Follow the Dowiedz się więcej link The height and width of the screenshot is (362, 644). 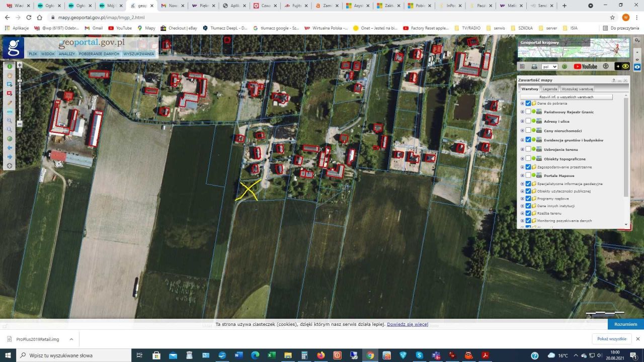point(407,324)
